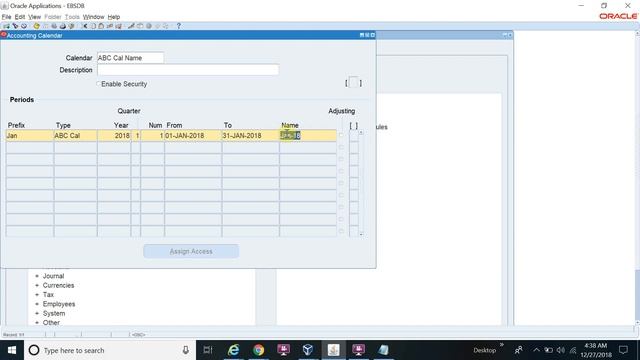Click the Year cell showing 2018
This screenshot has height=360, width=640.
tap(114, 136)
